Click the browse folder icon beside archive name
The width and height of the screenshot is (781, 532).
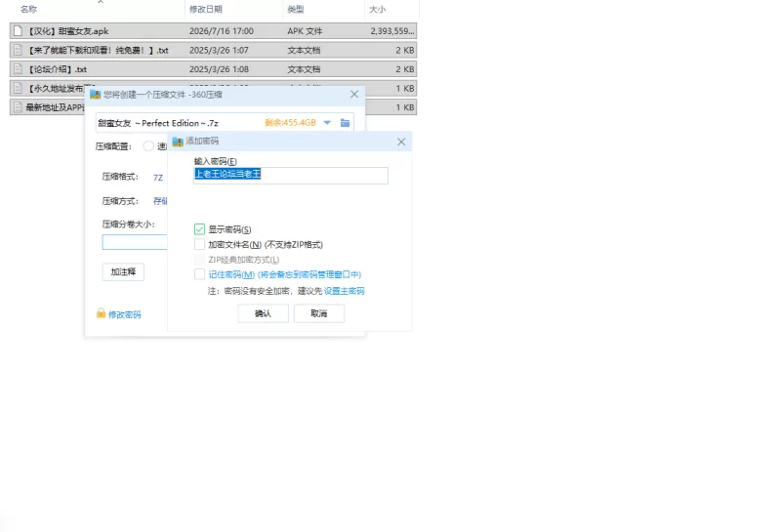(345, 123)
